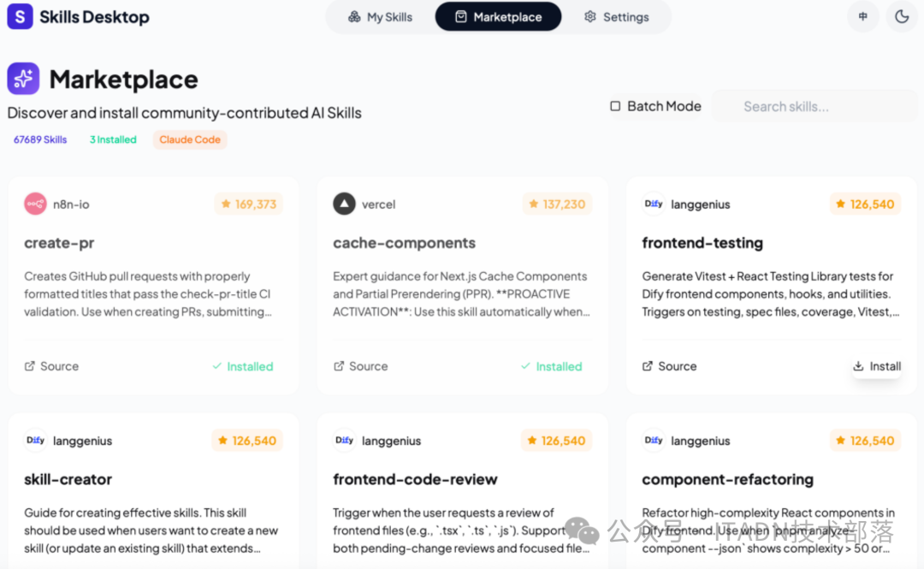
Task: Switch language with the 中 button
Action: [862, 16]
